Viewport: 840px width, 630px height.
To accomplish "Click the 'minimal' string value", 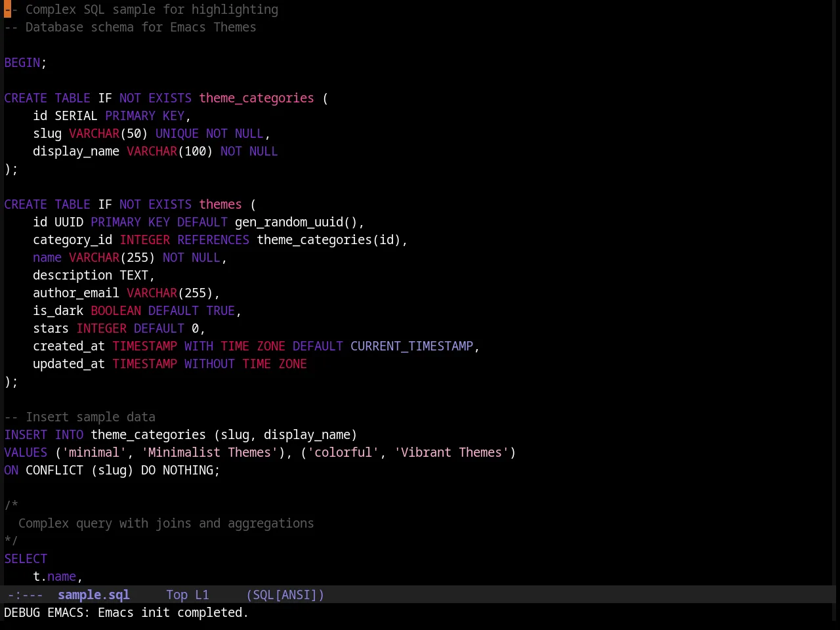I will tap(94, 452).
